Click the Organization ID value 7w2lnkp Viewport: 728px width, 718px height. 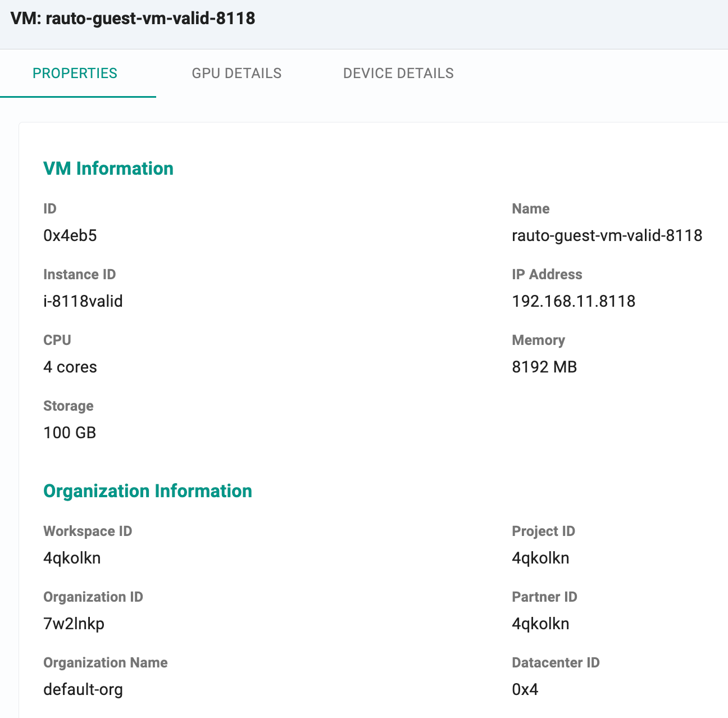pos(74,624)
